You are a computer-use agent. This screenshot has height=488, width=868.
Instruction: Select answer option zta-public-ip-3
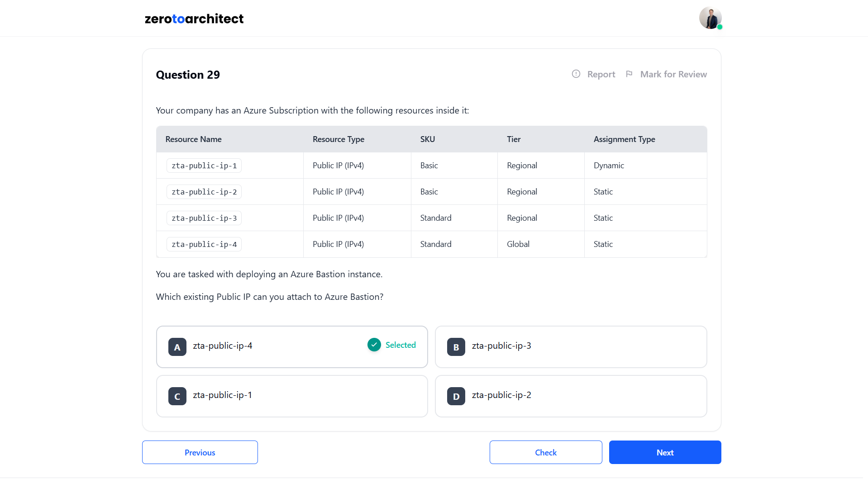(x=570, y=347)
